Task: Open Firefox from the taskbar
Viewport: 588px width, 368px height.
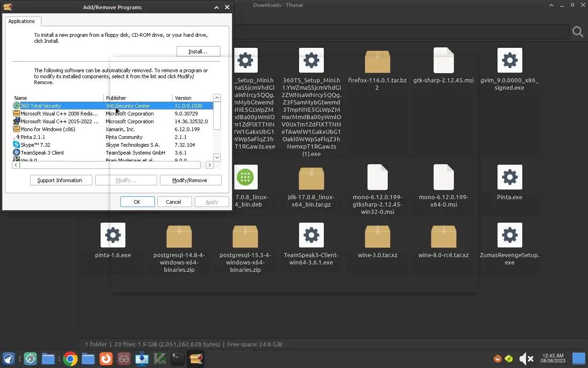Action: click(106, 359)
